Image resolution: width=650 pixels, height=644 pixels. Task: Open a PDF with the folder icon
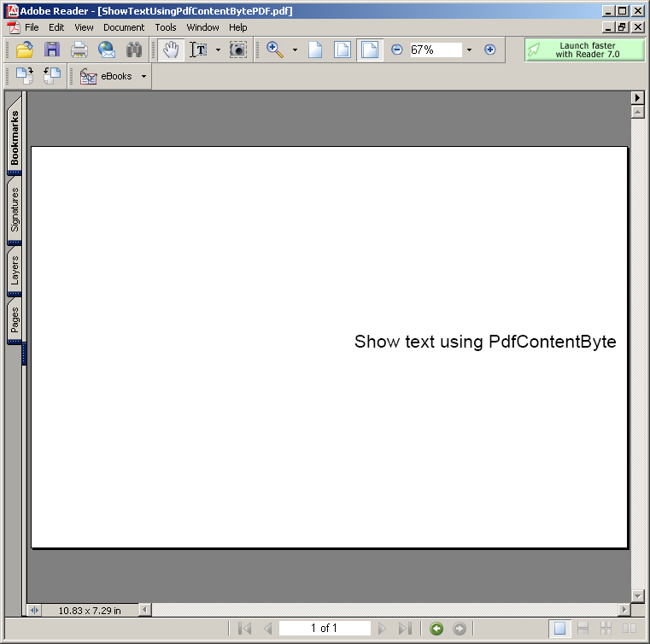25,50
